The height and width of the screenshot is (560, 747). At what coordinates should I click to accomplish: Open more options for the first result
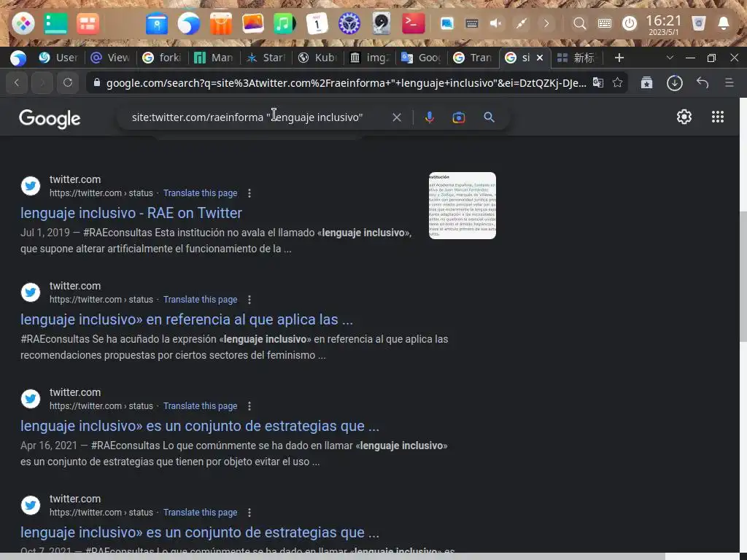pyautogui.click(x=249, y=192)
